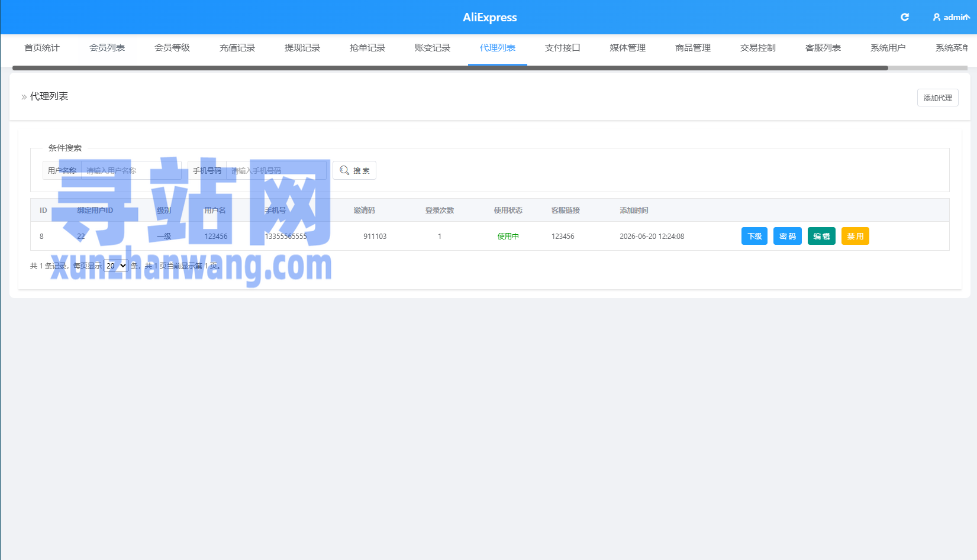
Task: Click 下级 button for agent 123456
Action: 754,236
